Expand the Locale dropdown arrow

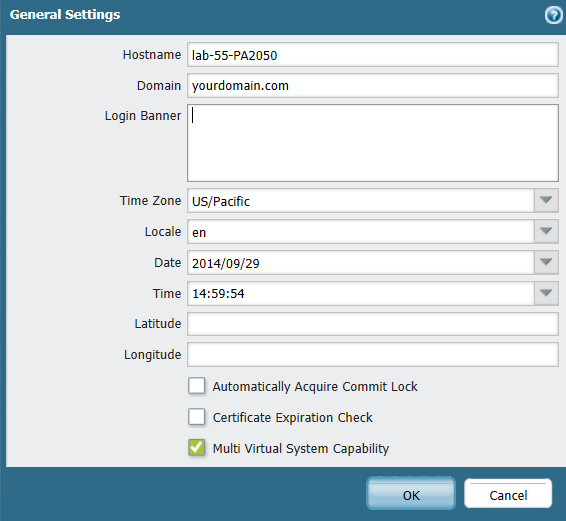point(546,231)
